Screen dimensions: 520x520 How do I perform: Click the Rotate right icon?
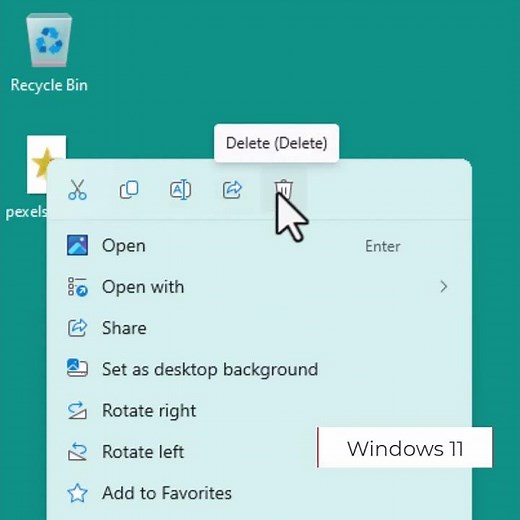pos(77,410)
